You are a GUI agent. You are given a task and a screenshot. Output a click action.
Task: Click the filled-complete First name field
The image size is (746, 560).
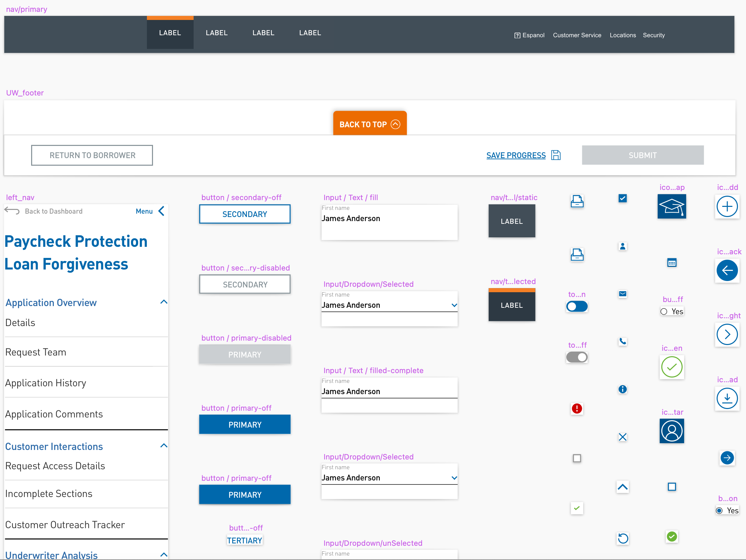389,395
